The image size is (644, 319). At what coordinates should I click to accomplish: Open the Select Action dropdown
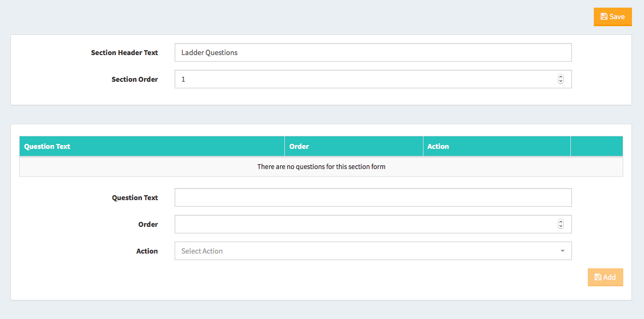coord(373,251)
